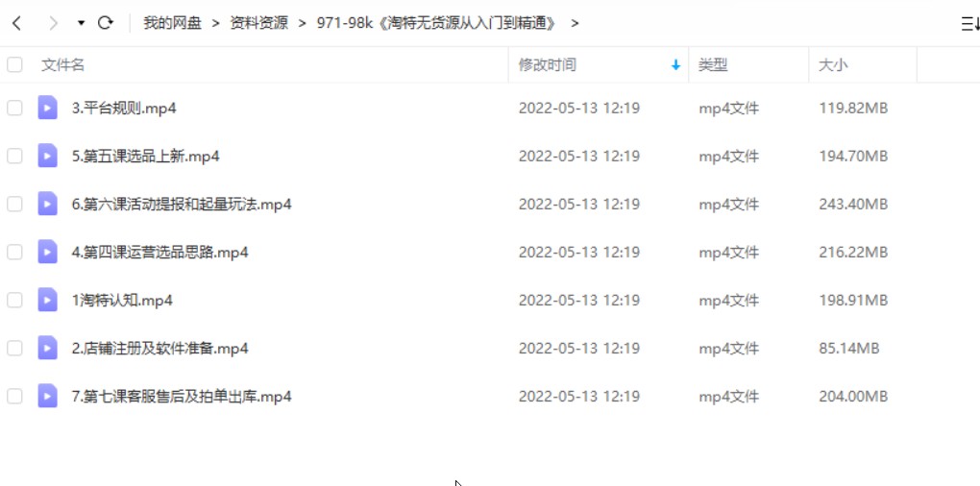Toggle the select-all checkbox in header
Image resolution: width=980 pixels, height=486 pixels.
point(14,64)
